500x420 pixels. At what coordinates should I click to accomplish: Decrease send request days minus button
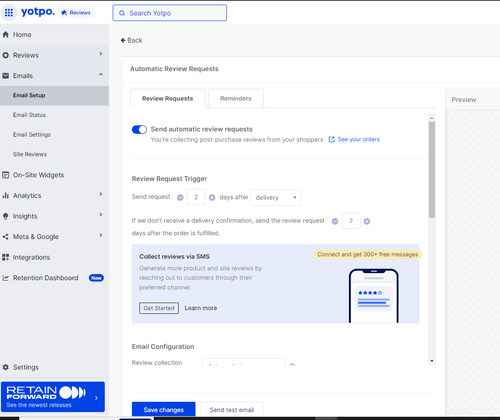point(180,198)
